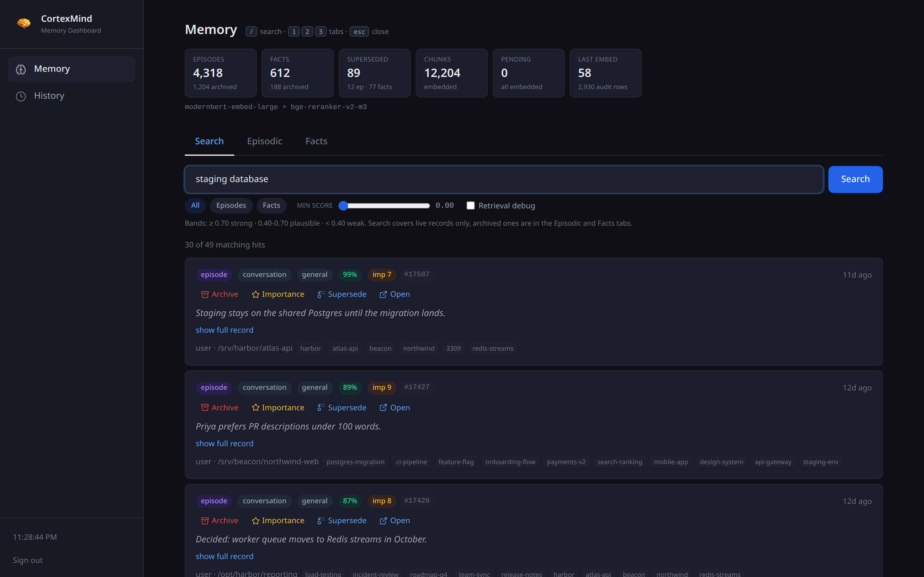924x577 pixels.
Task: Expand full record for Staging Postgres episode
Action: (x=225, y=330)
